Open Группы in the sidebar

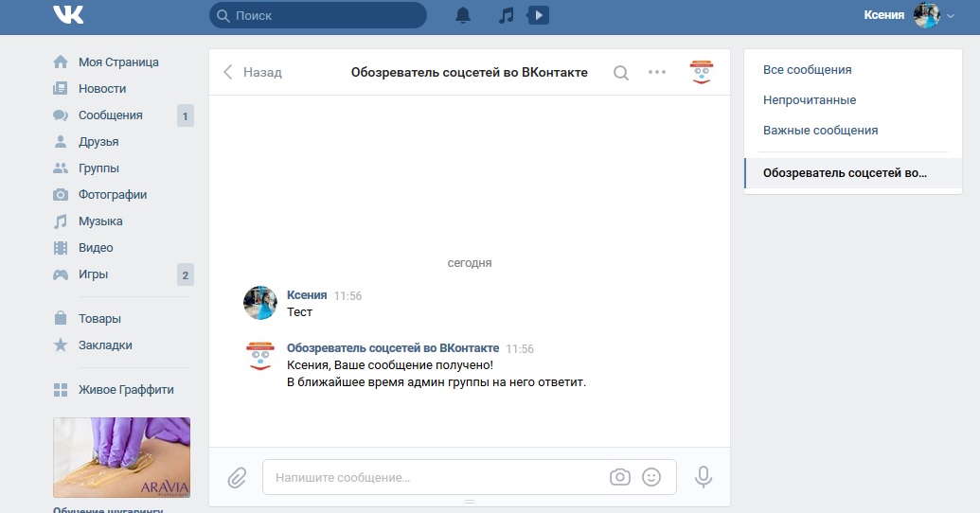[x=98, y=168]
